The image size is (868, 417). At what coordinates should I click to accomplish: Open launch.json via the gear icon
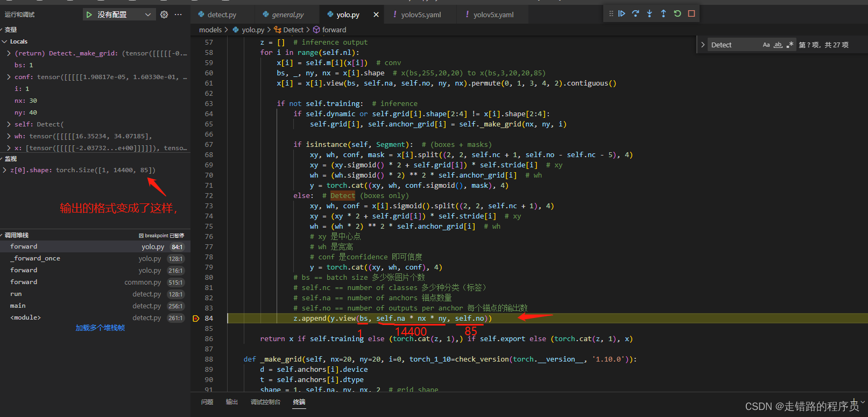164,15
